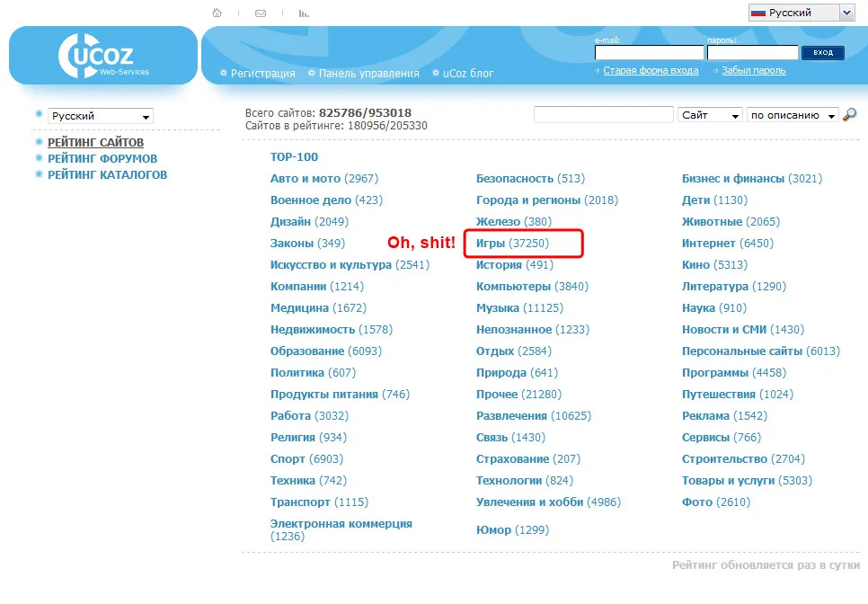The image size is (868, 604).
Task: Open the Игры category link
Action: (491, 244)
